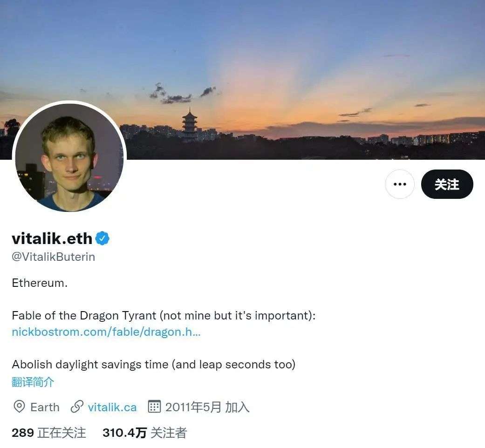Click the Earth location text
The height and width of the screenshot is (448, 485).
[45, 407]
